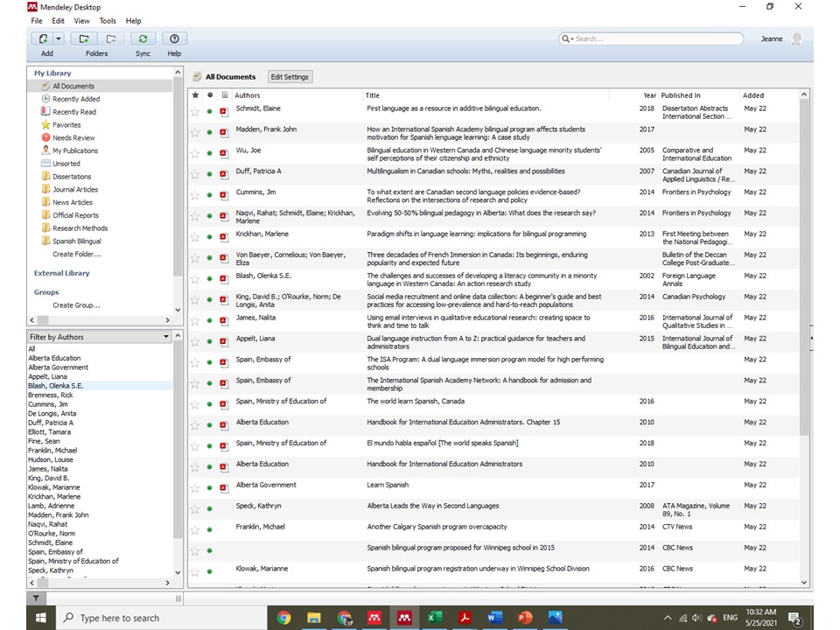Click the search magnifier dropdown icon

pyautogui.click(x=567, y=38)
